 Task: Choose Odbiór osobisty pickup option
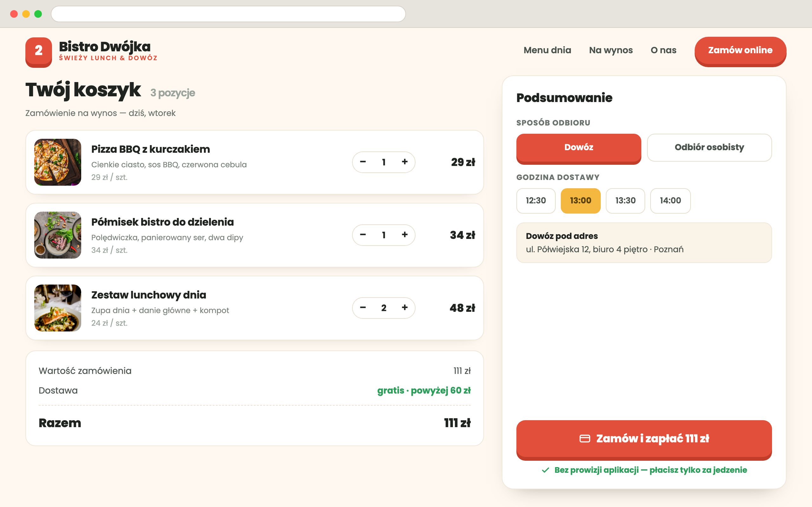(709, 148)
